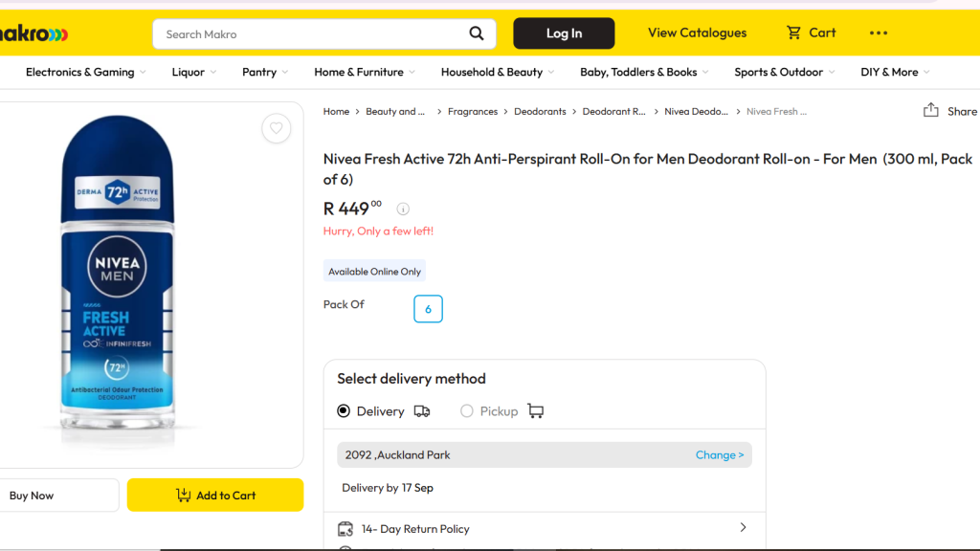
Task: Click the price info icon
Action: point(403,209)
